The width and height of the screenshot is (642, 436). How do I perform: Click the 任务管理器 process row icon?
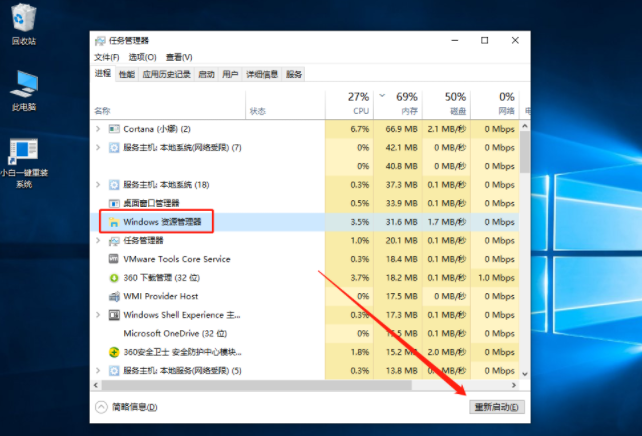point(114,241)
